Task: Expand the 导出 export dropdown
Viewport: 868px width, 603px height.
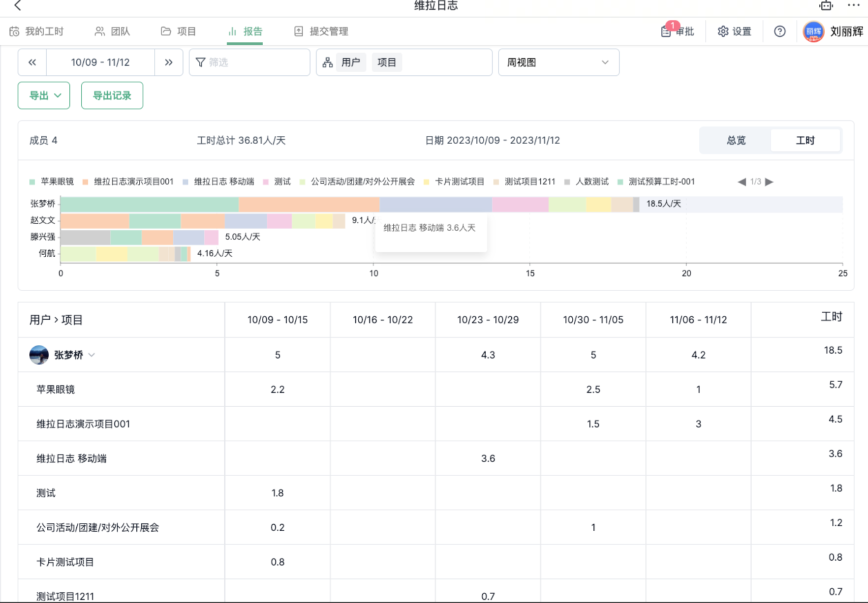Action: (44, 95)
